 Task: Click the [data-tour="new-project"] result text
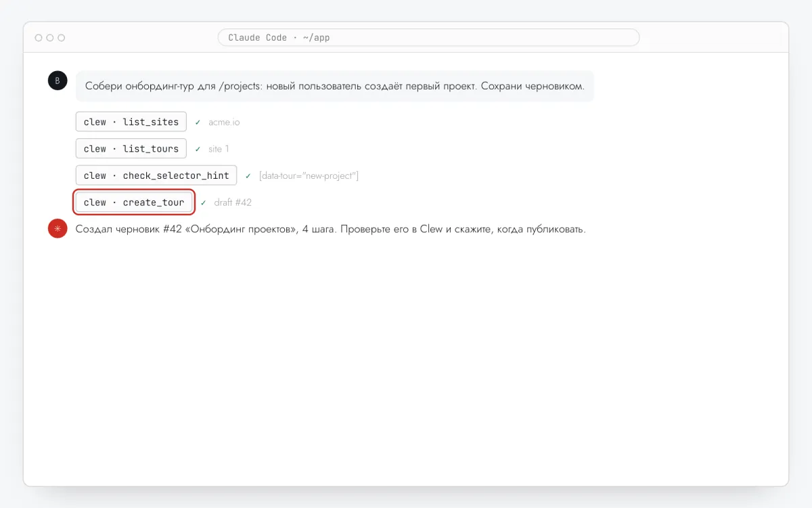(x=309, y=176)
